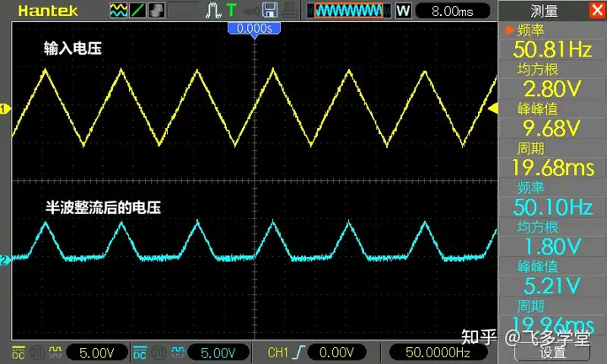Click the dual-waveform display icon in toolbar

118,10
